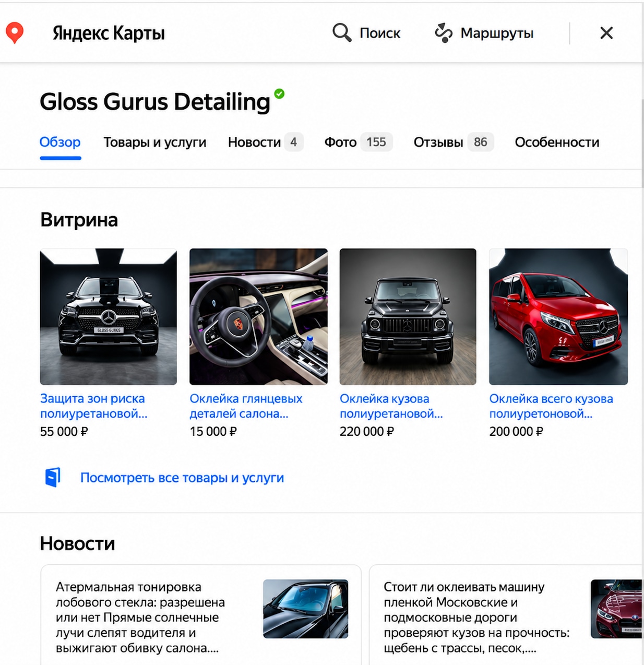Click the Фото count badge 155
This screenshot has height=665, width=644.
tap(376, 142)
